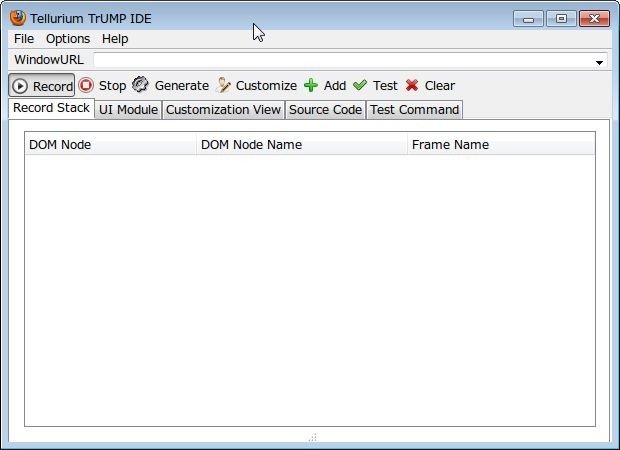Click the DOM Node Name column header
Screen dimensions: 620x450
[302, 144]
